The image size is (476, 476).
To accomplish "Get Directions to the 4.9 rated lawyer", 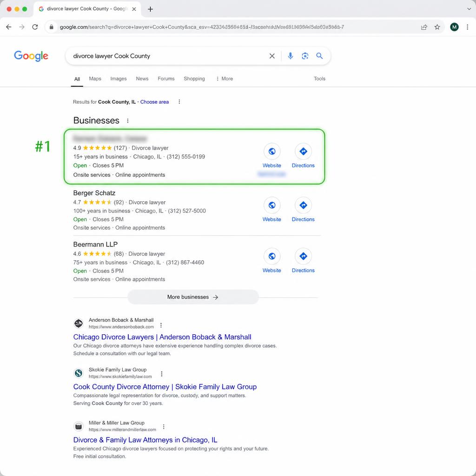I will point(303,156).
